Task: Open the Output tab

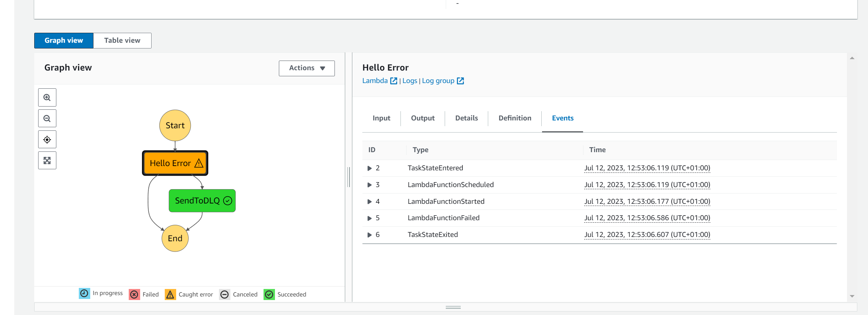Action: 423,118
